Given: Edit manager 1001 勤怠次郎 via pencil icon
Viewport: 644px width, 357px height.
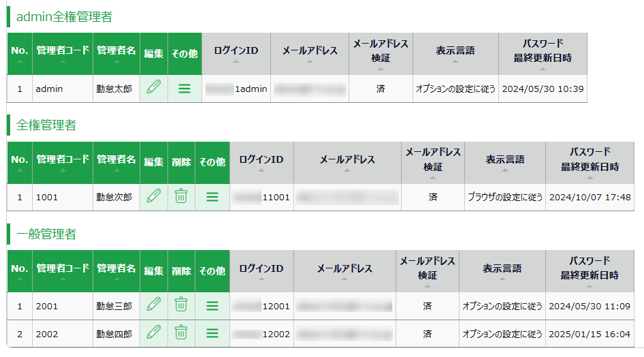Looking at the screenshot, I should (154, 196).
